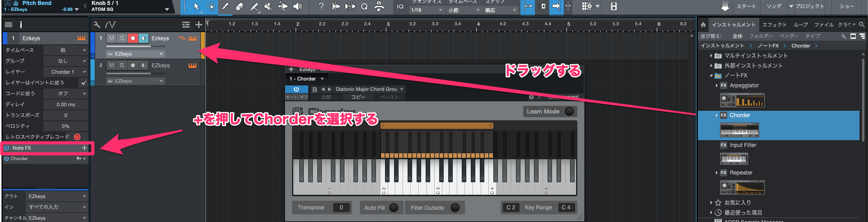The width and height of the screenshot is (868, 222).
Task: Open the Quantize 1/16 dropdown
Action: coord(427,10)
